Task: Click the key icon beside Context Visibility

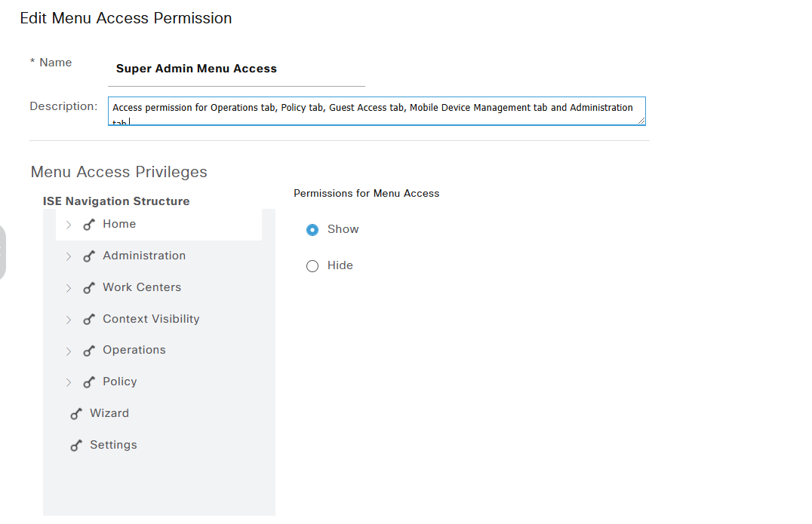Action: (x=89, y=320)
